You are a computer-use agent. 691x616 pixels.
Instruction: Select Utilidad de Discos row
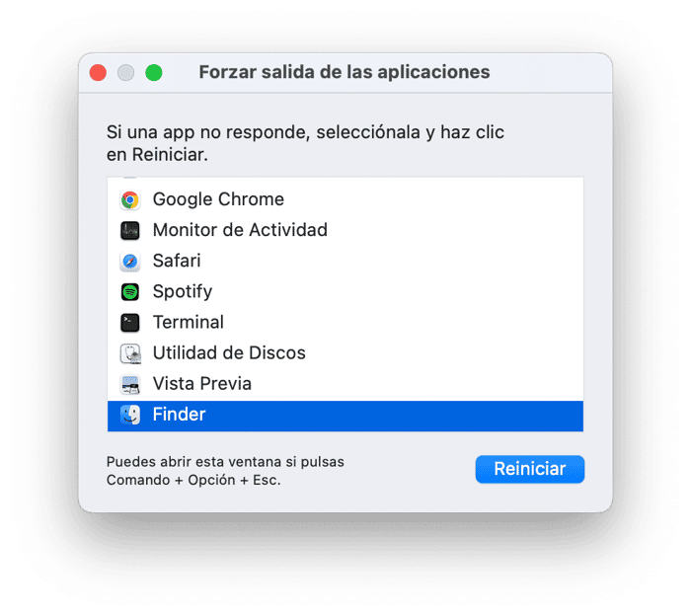(x=229, y=352)
